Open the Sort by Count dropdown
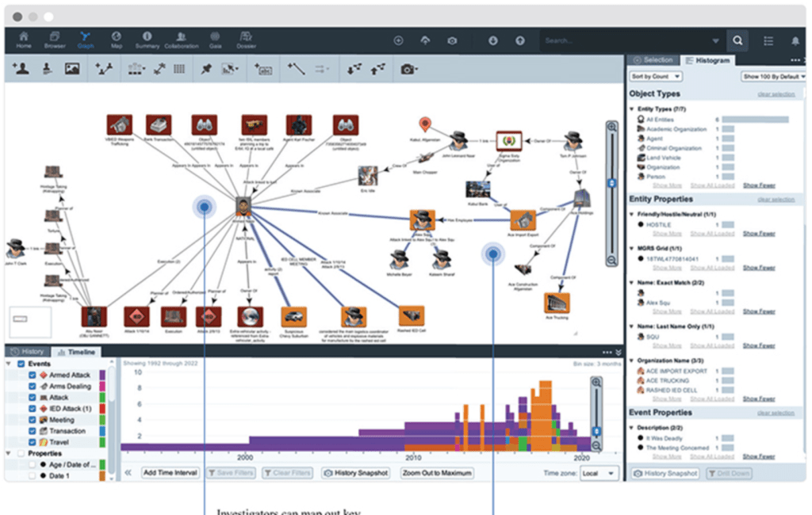The height and width of the screenshot is (515, 812). point(656,77)
